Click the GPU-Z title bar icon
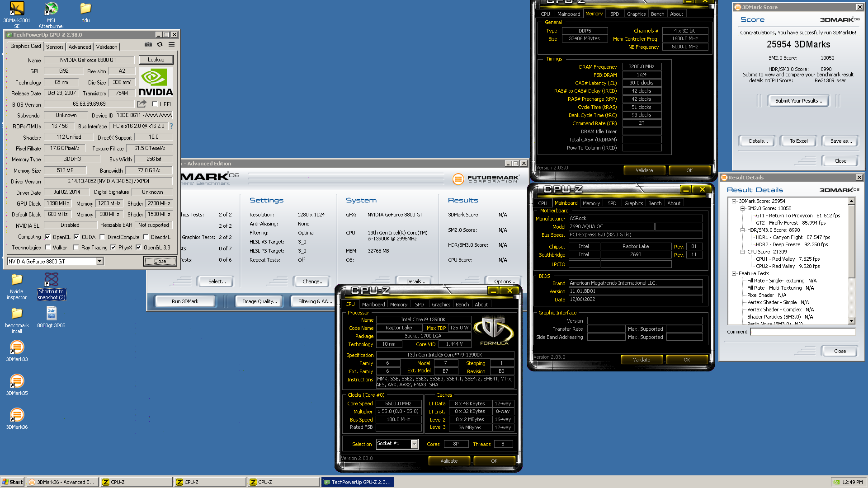 click(9, 35)
